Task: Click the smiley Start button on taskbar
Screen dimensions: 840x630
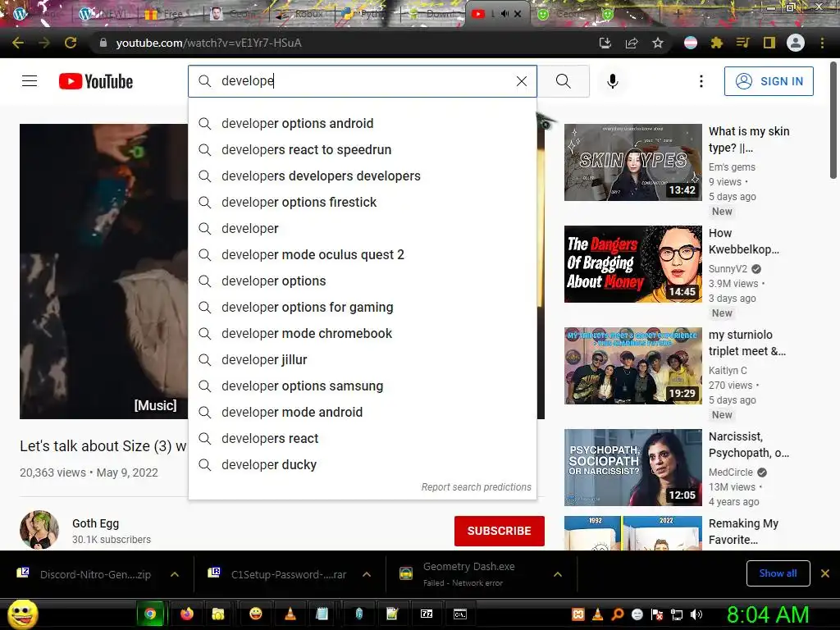Action: pyautogui.click(x=22, y=614)
